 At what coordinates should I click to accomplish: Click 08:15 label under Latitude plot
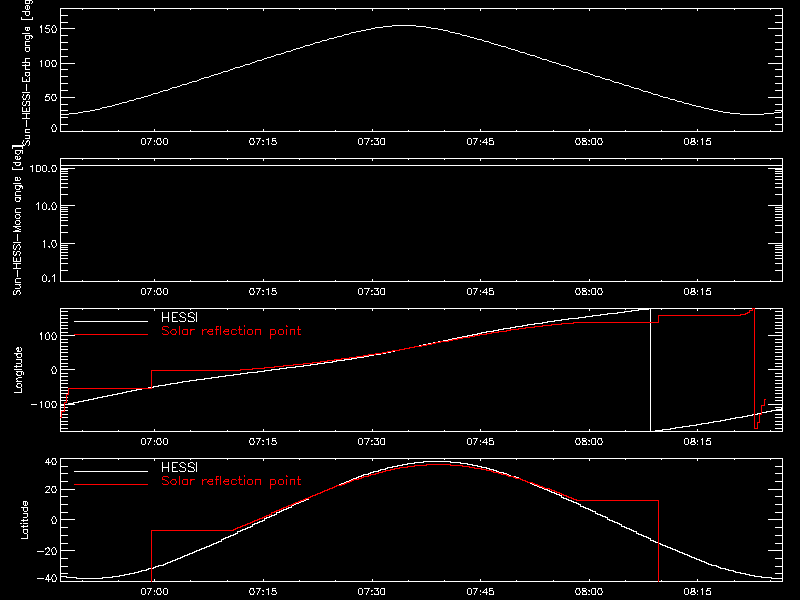click(697, 592)
